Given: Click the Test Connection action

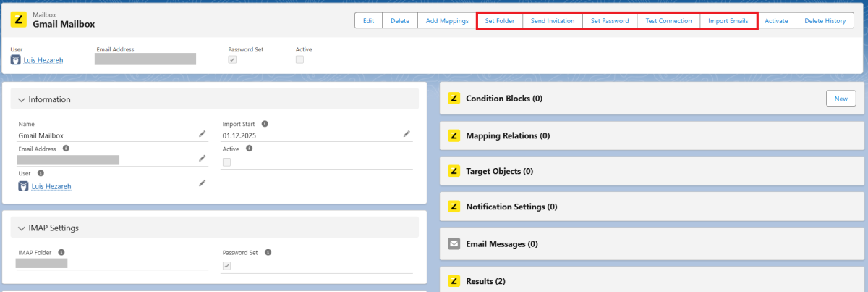Looking at the screenshot, I should click(x=668, y=21).
